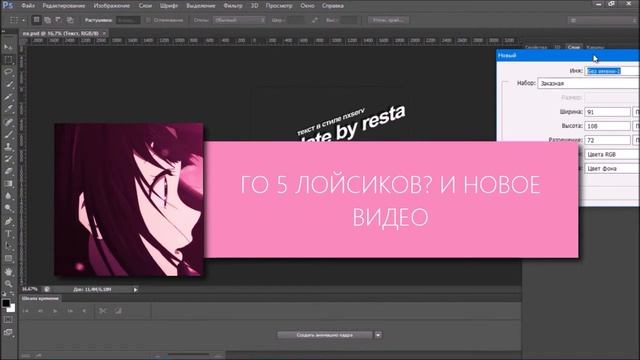The width and height of the screenshot is (640, 360).
Task: Open the Файл menu
Action: tap(28, 6)
